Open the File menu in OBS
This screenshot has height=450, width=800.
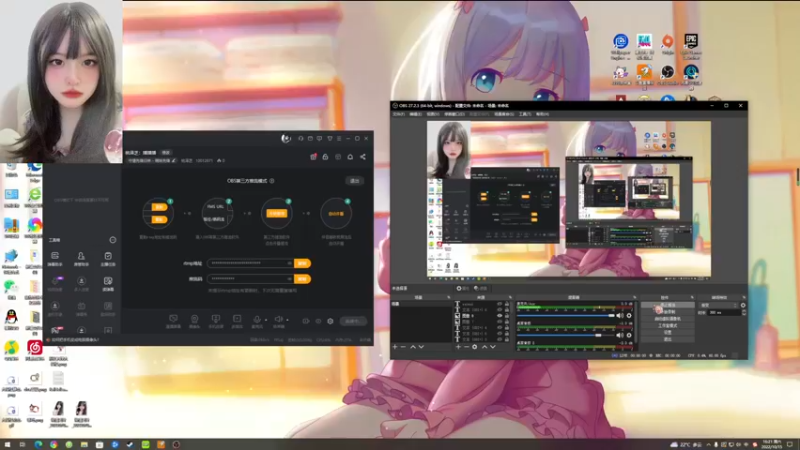pyautogui.click(x=399, y=114)
